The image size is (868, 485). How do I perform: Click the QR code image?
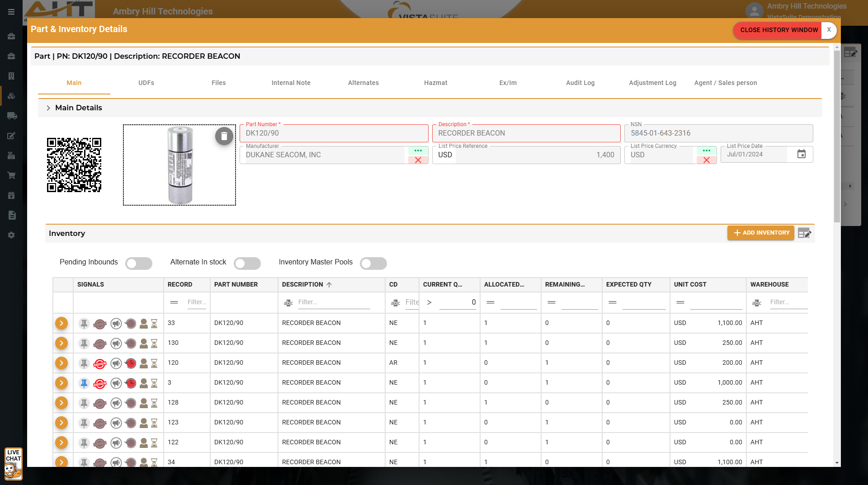[x=74, y=165]
